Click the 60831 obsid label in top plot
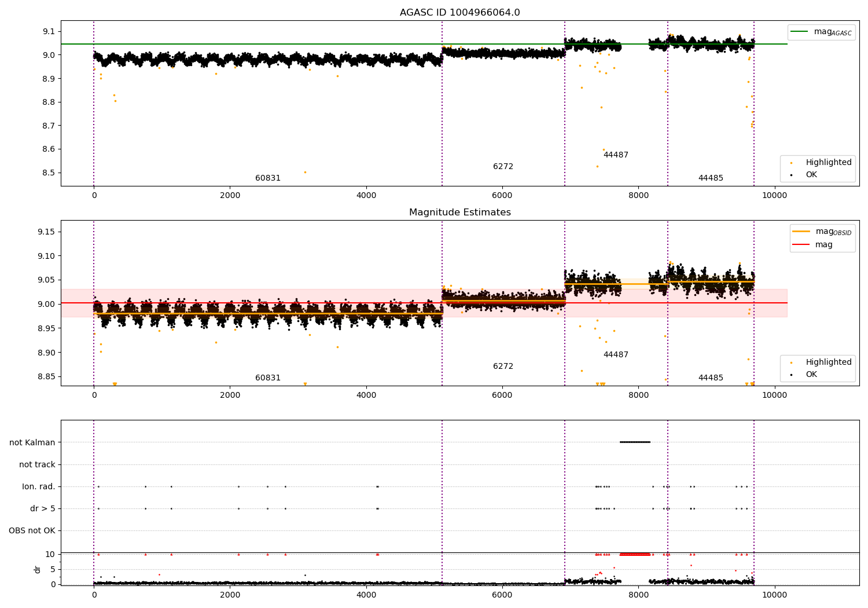 (268, 178)
